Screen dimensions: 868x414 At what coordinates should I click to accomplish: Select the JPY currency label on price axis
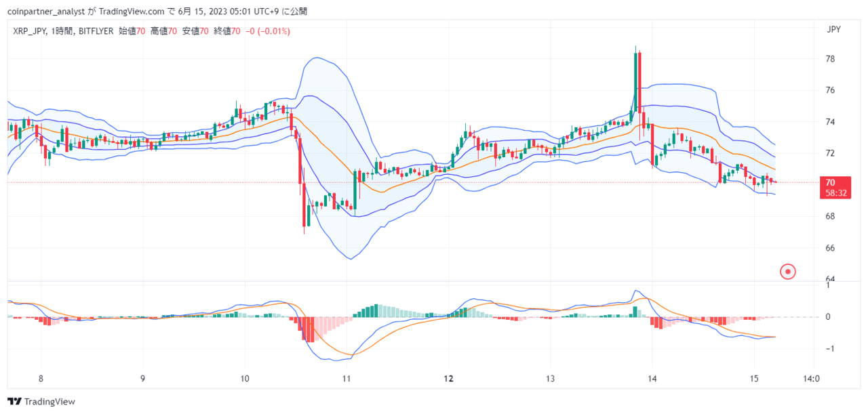point(833,29)
